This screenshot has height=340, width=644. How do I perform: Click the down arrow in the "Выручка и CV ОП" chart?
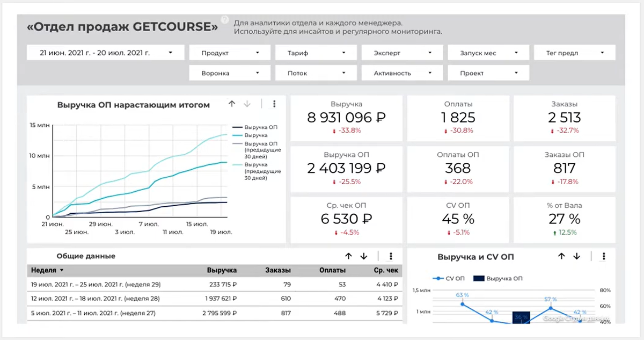click(x=576, y=256)
